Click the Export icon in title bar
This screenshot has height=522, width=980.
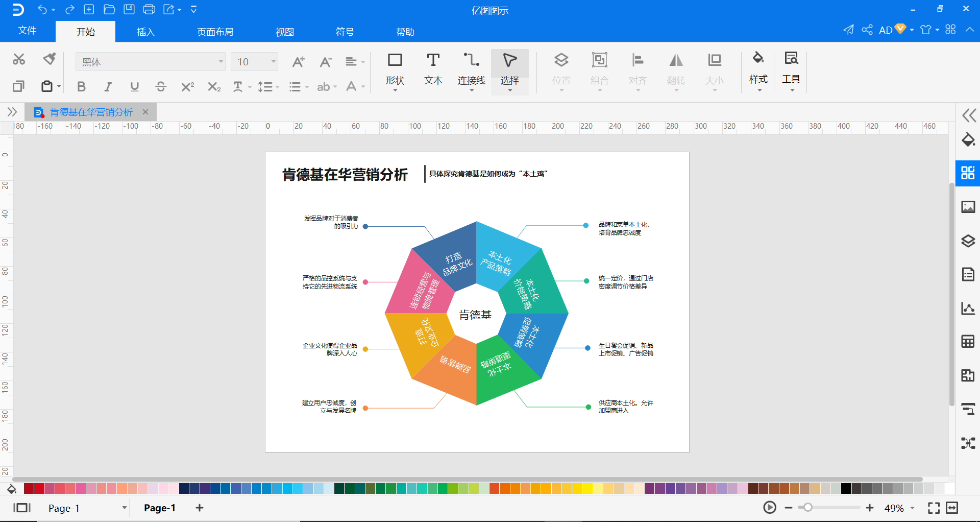169,9
